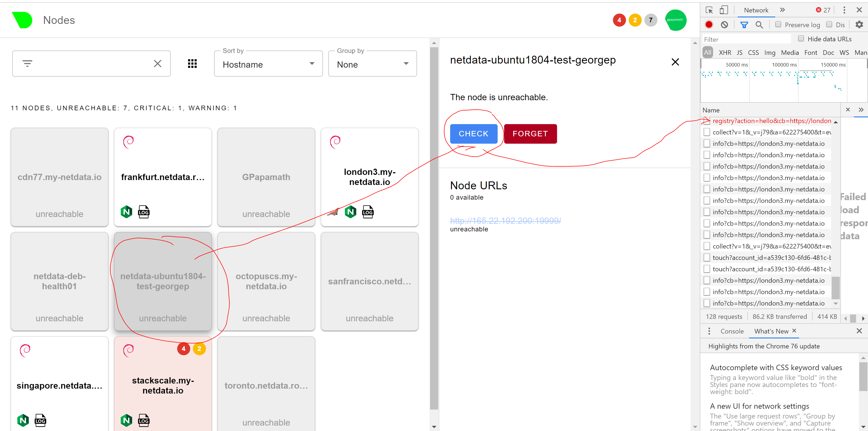Viewport: 868px width, 431px height.
Task: Select the XHR network filter tab
Action: [x=725, y=53]
